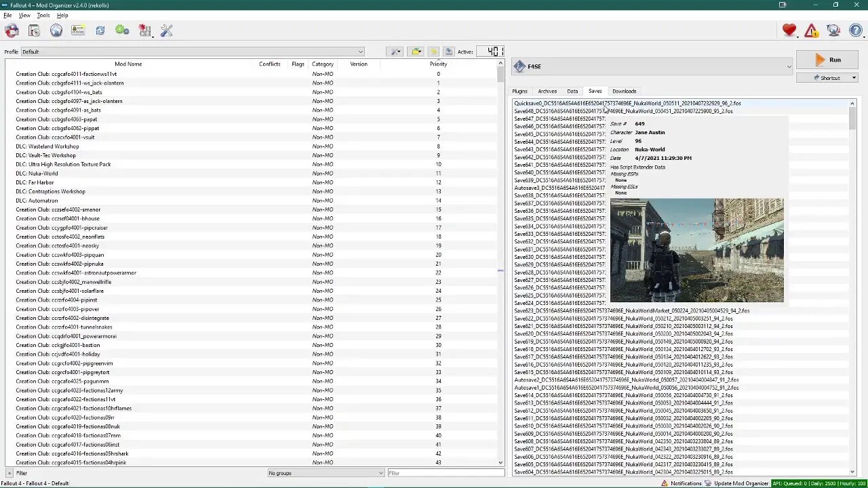Switch to the Downloads tab
The image size is (868, 488).
click(x=625, y=91)
